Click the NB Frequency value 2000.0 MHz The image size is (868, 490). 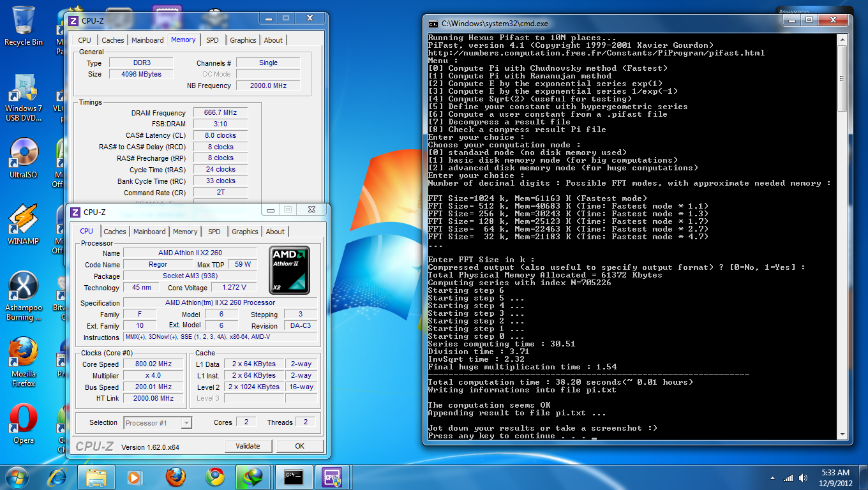(x=267, y=85)
